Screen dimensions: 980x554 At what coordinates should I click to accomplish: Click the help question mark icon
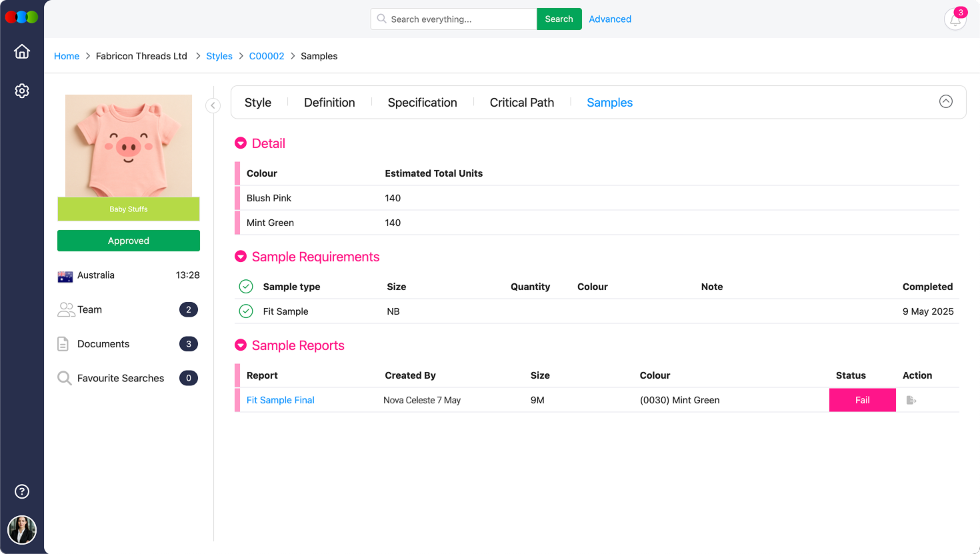tap(22, 491)
